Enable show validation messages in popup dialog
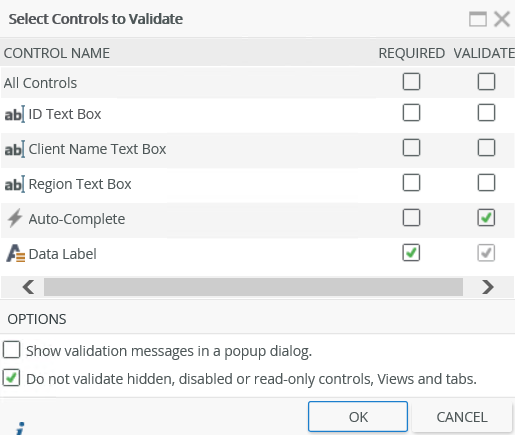Screen dimensions: 515x435 pos(12,350)
